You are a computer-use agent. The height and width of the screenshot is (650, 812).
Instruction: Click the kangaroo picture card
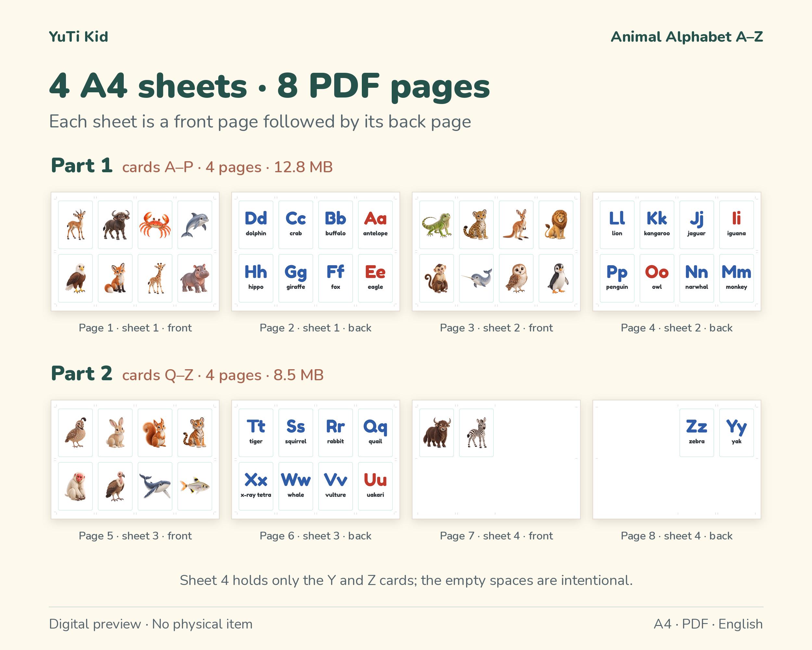[x=516, y=225]
